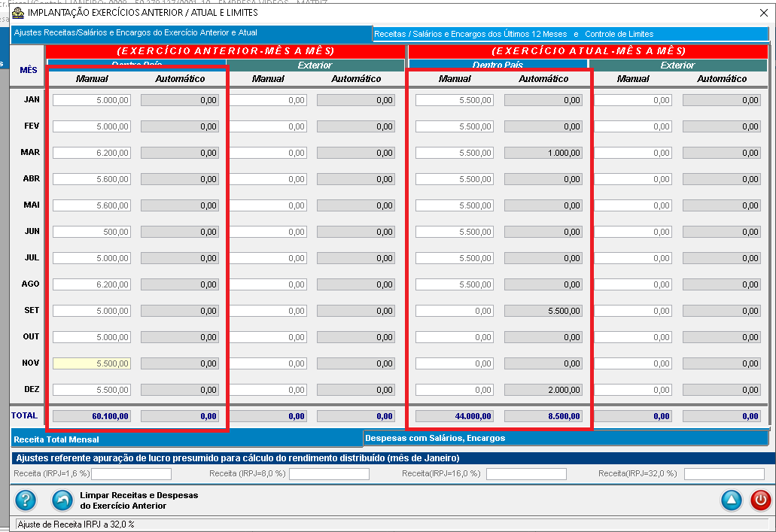Edit JAN manual Dentro País field, Exercício Anterior
776x532 pixels.
(x=92, y=100)
